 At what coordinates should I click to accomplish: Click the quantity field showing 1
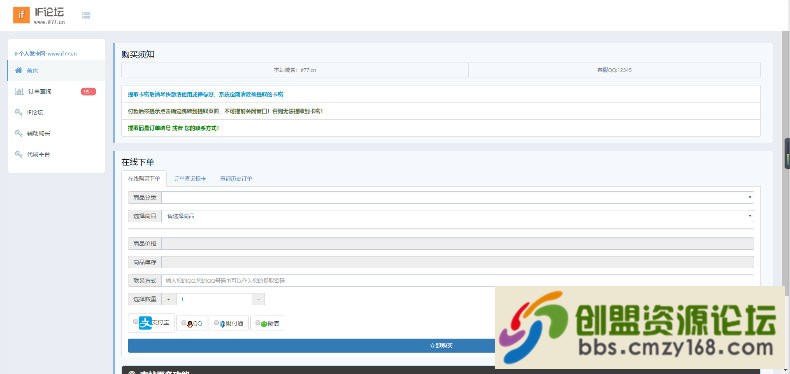point(214,299)
